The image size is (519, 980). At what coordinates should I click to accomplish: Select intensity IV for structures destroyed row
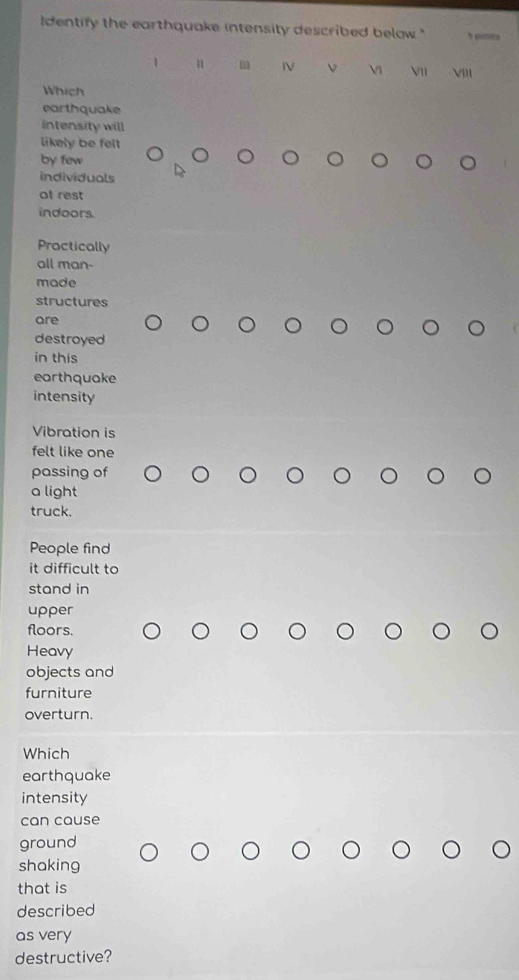[x=293, y=326]
